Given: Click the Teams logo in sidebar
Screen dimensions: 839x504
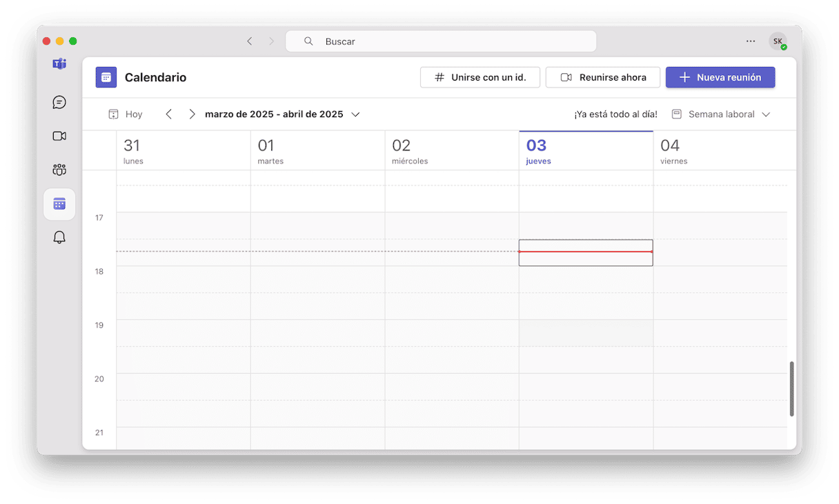Looking at the screenshot, I should [x=59, y=64].
